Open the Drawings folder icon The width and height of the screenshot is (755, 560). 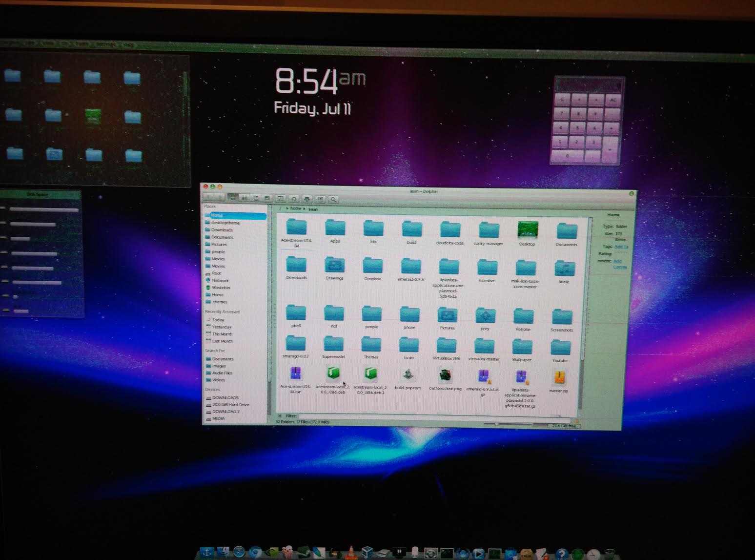(x=334, y=266)
